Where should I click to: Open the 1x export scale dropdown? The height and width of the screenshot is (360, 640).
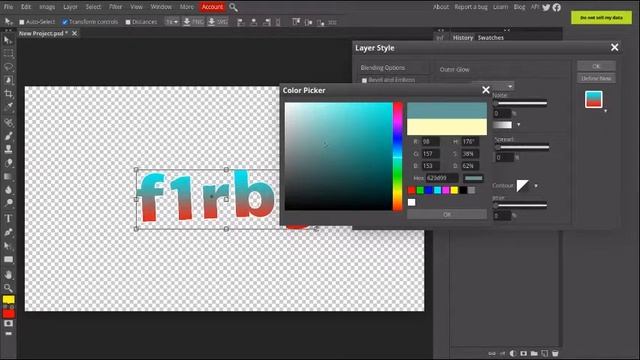pos(172,22)
